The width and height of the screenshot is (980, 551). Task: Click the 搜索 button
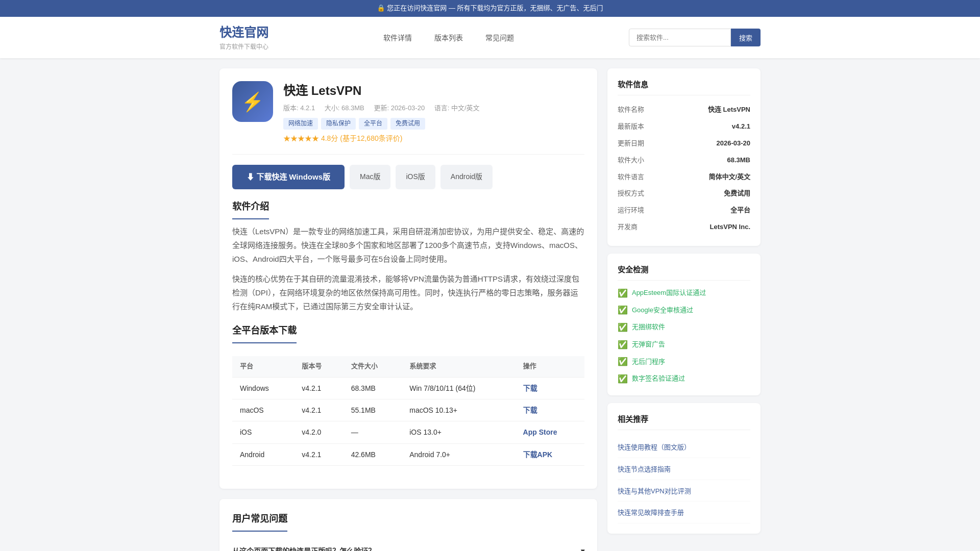(746, 38)
